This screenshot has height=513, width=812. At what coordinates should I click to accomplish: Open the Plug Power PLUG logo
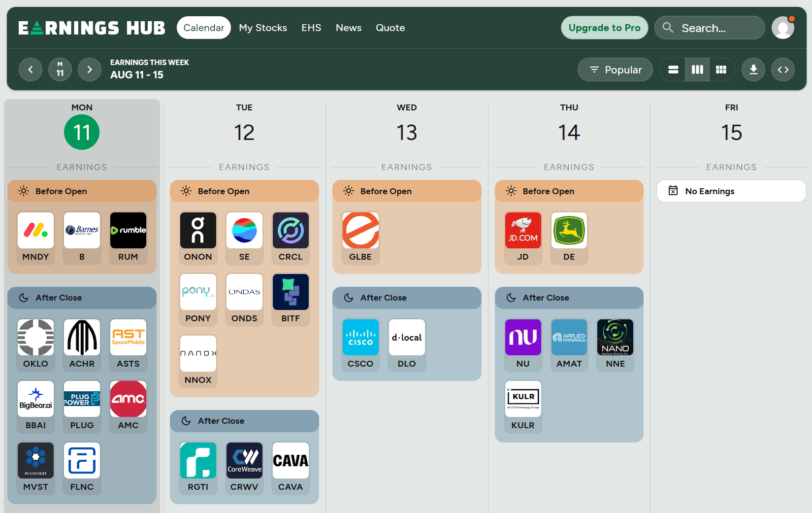pyautogui.click(x=82, y=399)
